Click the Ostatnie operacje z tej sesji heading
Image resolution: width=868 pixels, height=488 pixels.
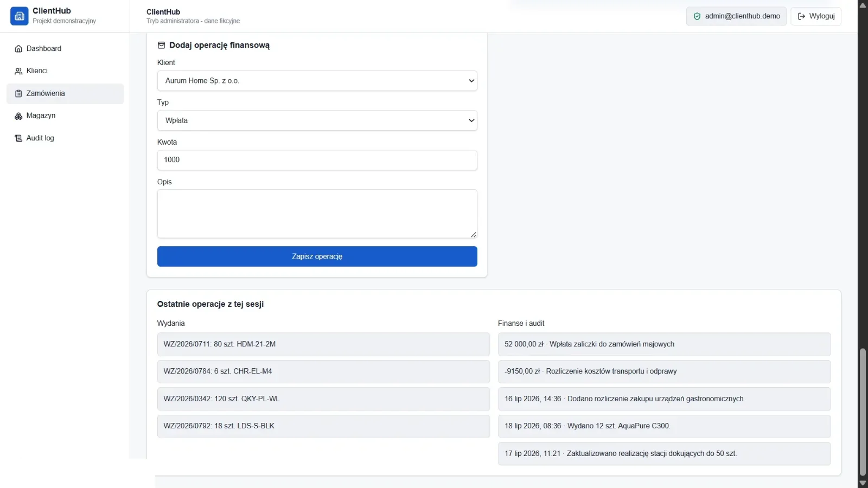pos(210,304)
